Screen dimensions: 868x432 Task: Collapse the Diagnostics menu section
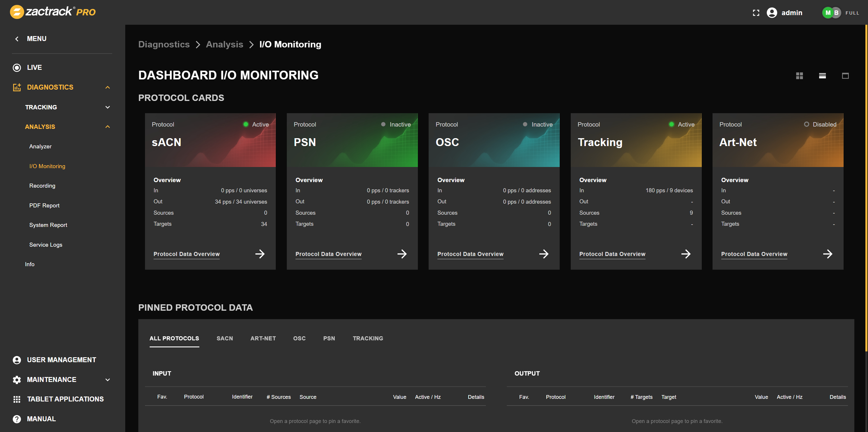pos(108,87)
